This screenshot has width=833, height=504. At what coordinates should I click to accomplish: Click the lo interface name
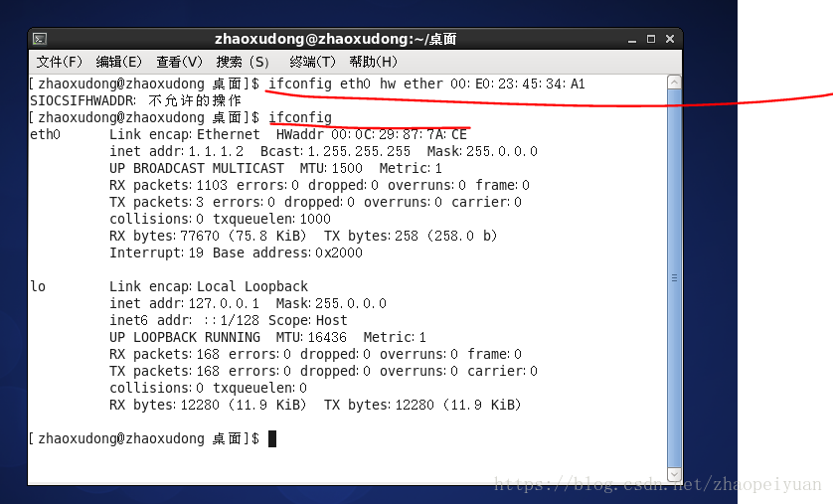(38, 286)
